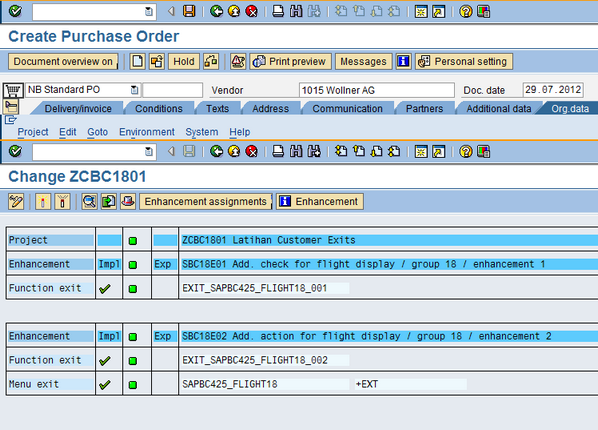Image resolution: width=598 pixels, height=430 pixels.
Task: Toggle green status light in Project row
Action: 133,241
